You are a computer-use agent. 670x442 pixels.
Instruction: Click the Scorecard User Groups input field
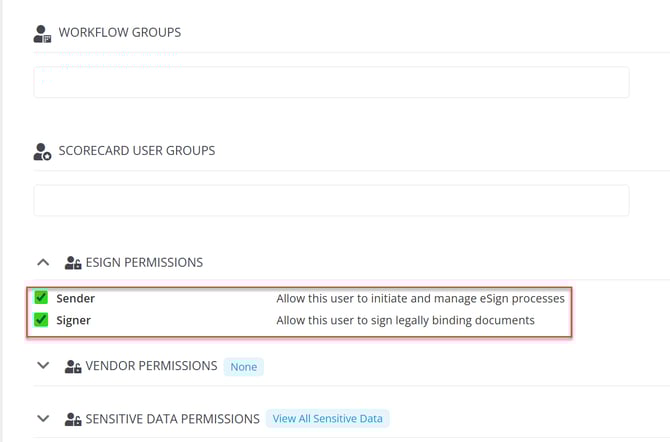(331, 200)
